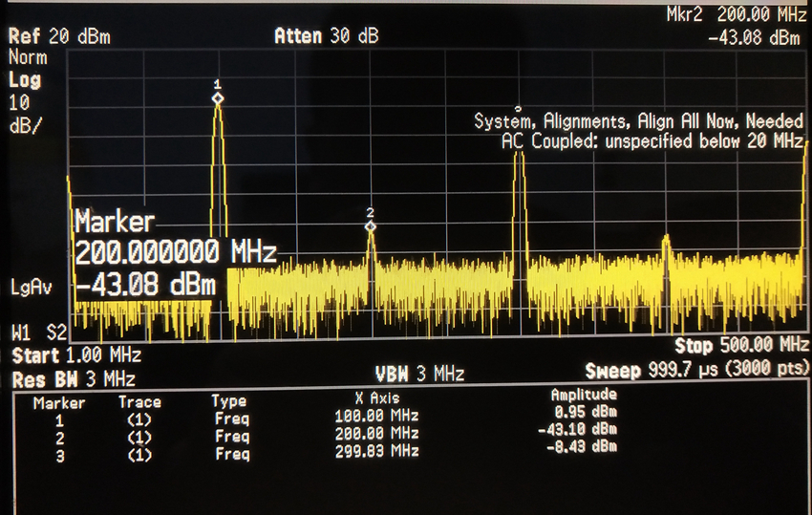Click the Log scale type label
The width and height of the screenshot is (812, 515).
pyautogui.click(x=25, y=81)
